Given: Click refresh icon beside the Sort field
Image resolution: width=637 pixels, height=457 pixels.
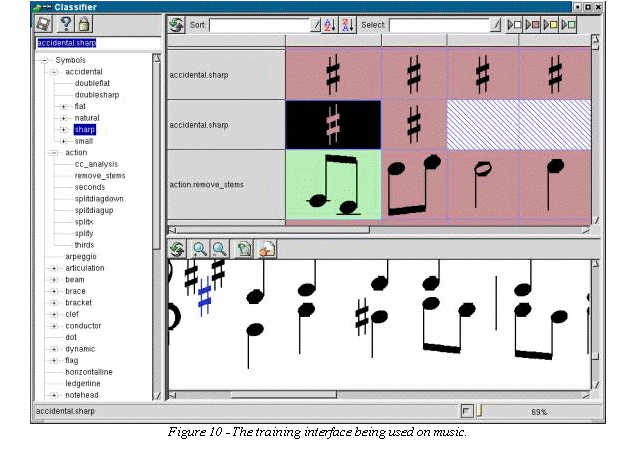Looking at the screenshot, I should click(x=176, y=25).
